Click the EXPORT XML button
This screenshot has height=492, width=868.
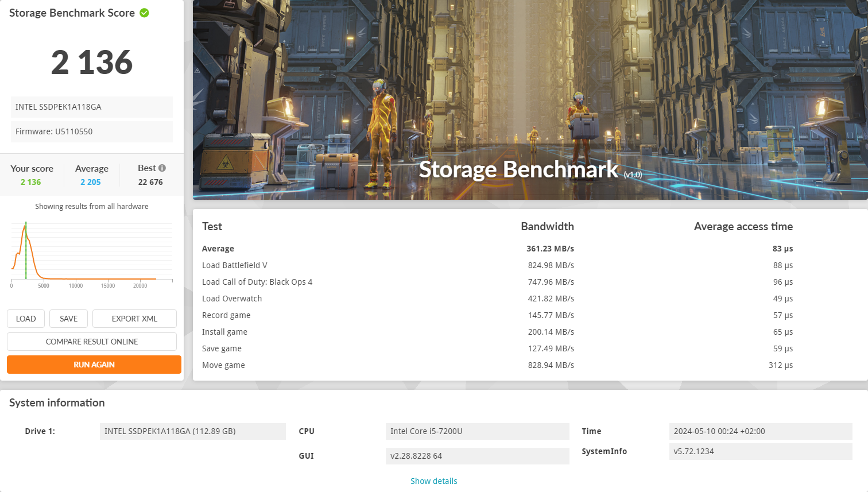(x=134, y=319)
